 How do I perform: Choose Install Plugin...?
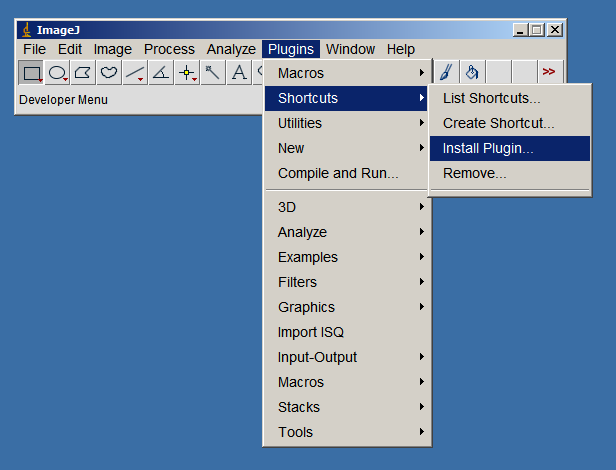coord(510,149)
